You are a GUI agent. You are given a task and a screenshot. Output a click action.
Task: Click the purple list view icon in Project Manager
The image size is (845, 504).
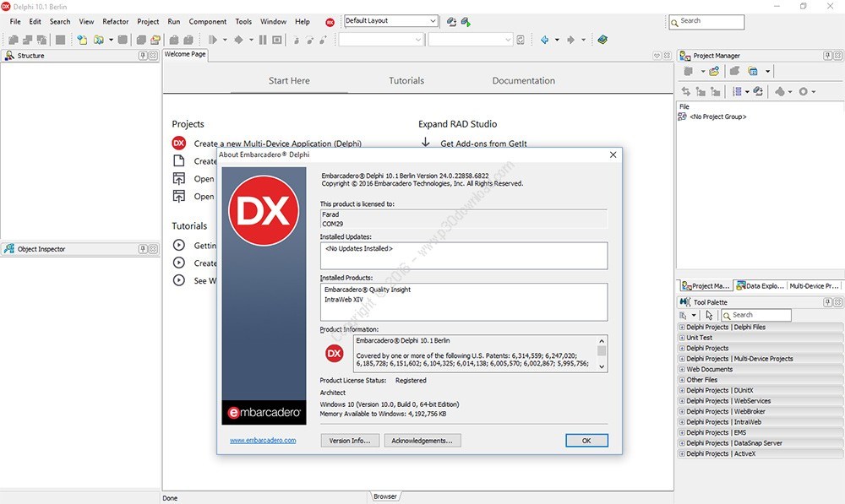(737, 91)
